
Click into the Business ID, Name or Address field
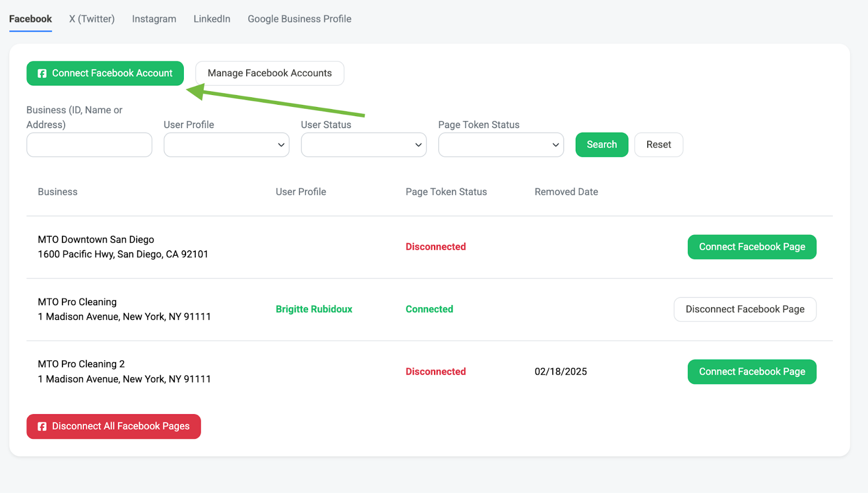point(90,145)
